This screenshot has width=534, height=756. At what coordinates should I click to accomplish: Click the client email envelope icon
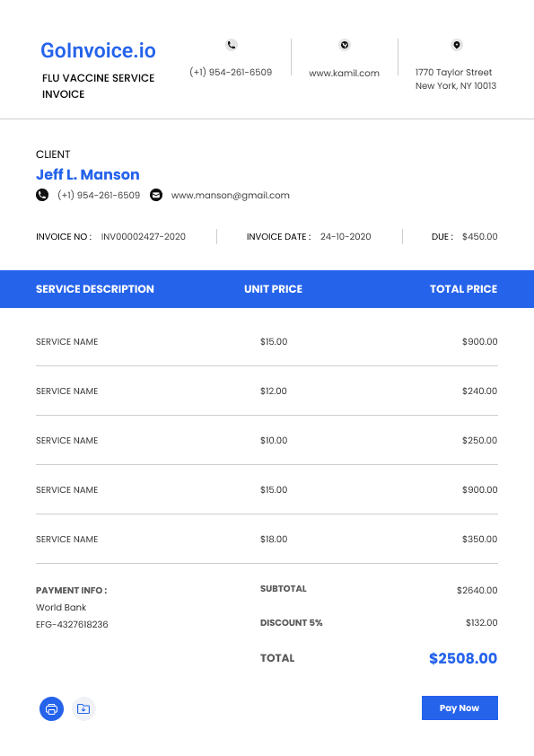tap(156, 195)
